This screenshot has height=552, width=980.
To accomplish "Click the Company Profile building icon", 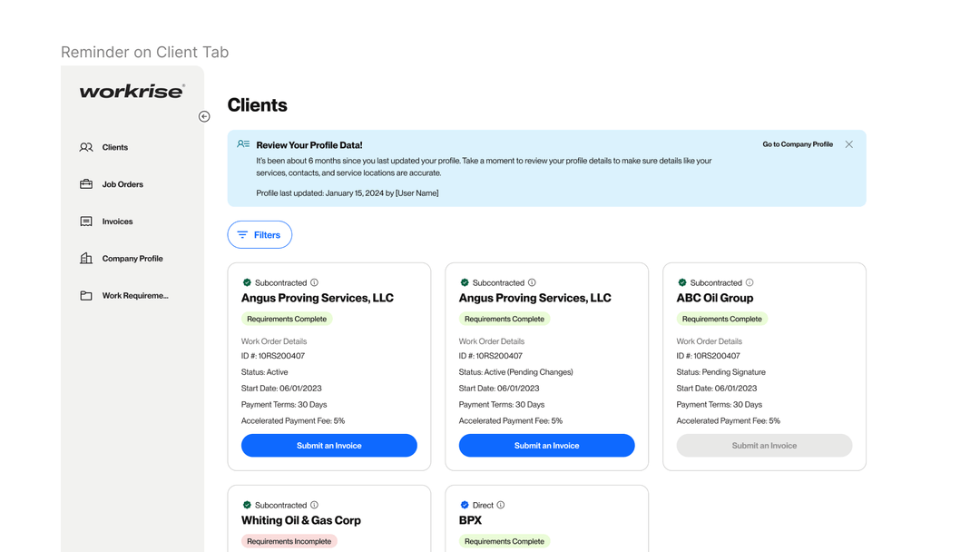I will point(86,259).
